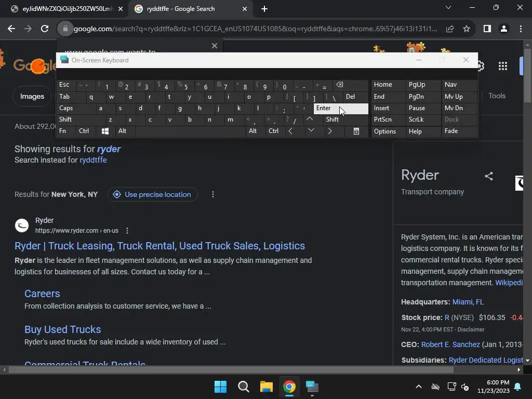Click the Windows key on On-Screen Keyboard
The image size is (532, 399).
coord(105,131)
